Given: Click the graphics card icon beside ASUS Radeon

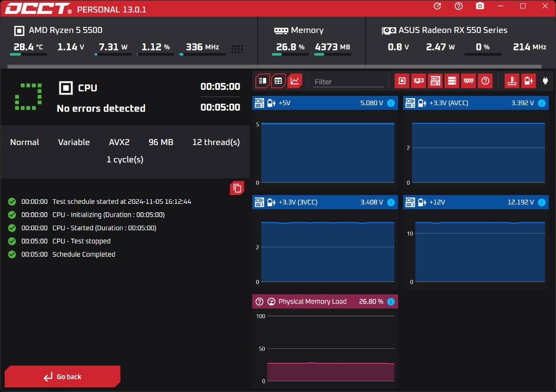Looking at the screenshot, I should 388,31.
